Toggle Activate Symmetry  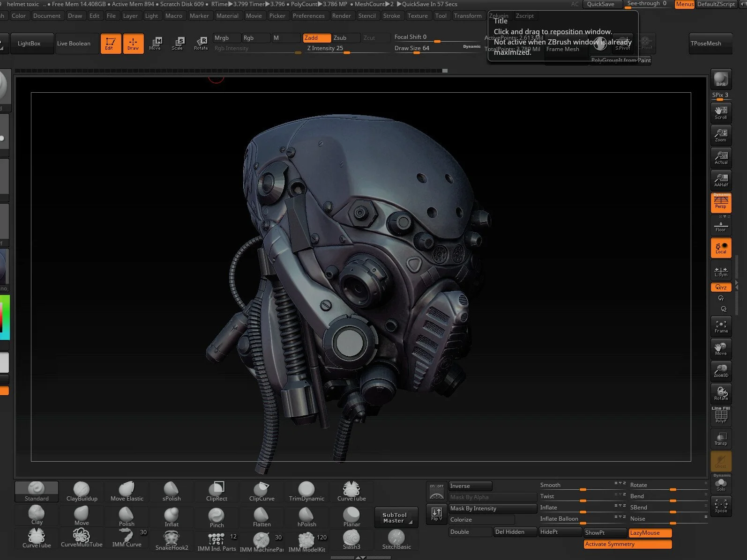tap(628, 544)
